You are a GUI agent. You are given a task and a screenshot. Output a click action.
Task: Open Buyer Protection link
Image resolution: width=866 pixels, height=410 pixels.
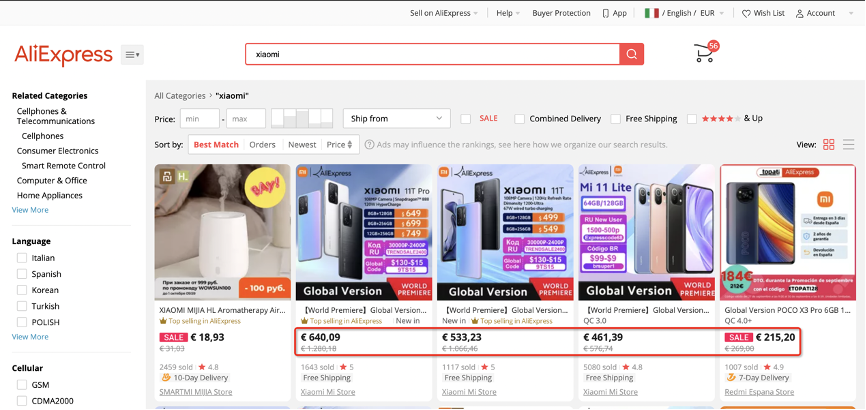(x=561, y=13)
